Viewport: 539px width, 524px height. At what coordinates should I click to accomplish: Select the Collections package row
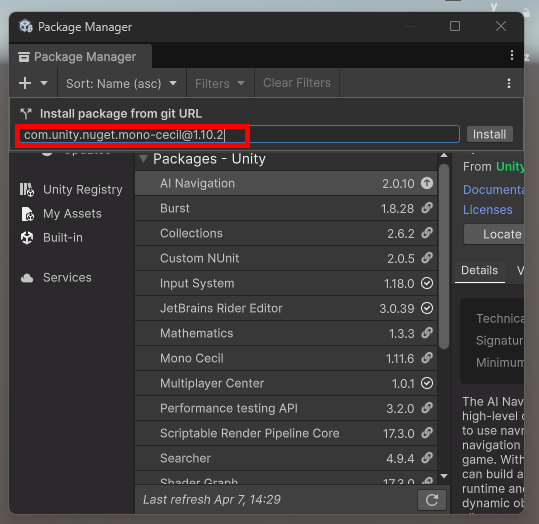[x=286, y=233]
